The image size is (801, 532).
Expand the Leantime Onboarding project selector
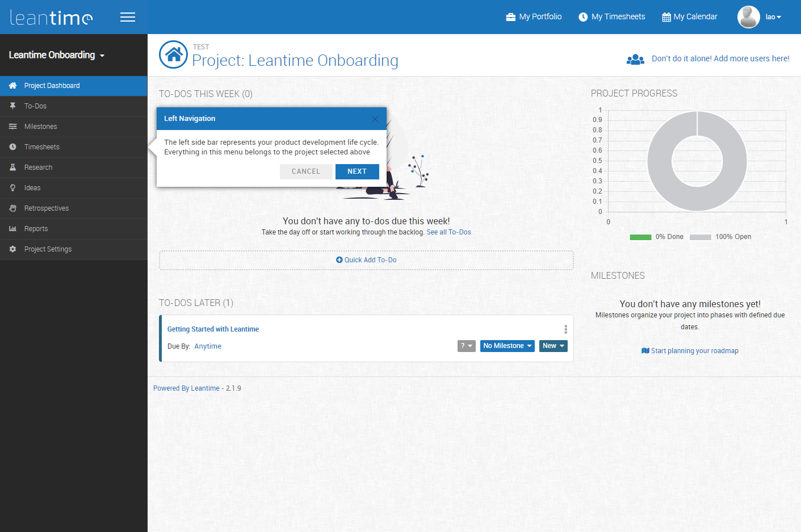pos(57,55)
